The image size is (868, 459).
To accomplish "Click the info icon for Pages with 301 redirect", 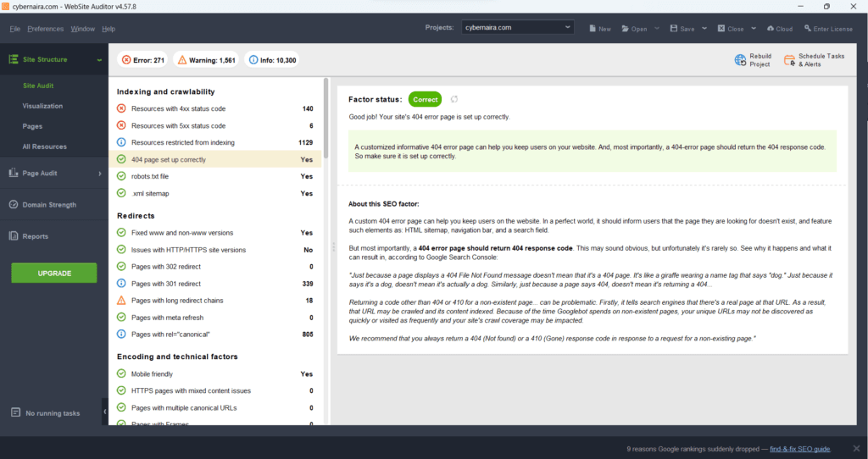I will 121,283.
